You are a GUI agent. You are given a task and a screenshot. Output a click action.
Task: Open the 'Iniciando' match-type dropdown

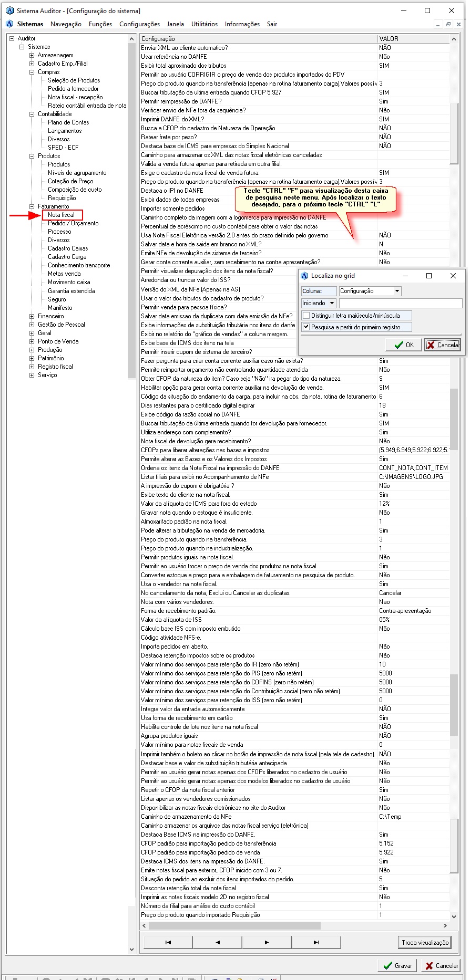tap(332, 303)
